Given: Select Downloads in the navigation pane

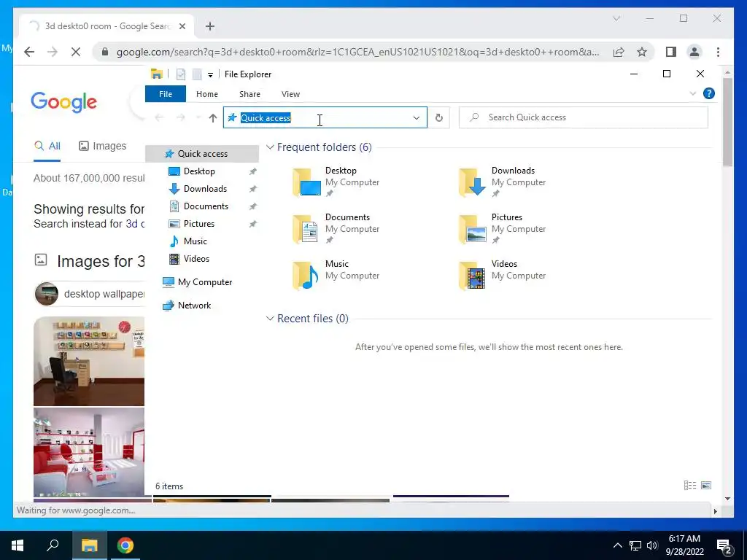Looking at the screenshot, I should (x=205, y=189).
